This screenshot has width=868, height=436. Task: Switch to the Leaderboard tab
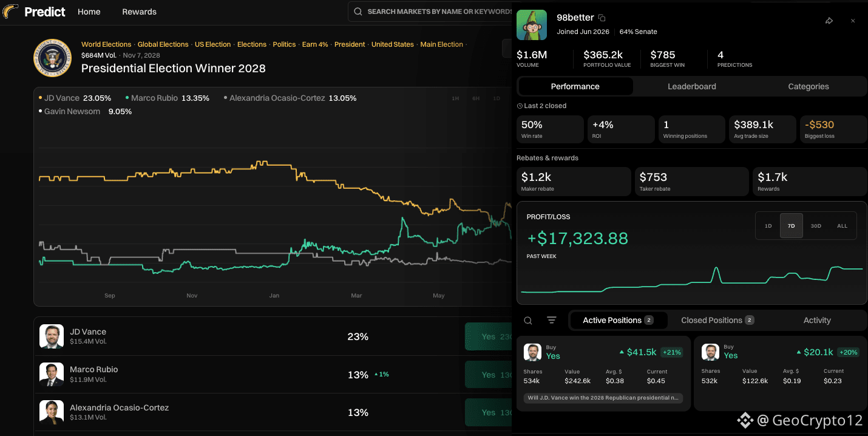tap(692, 86)
